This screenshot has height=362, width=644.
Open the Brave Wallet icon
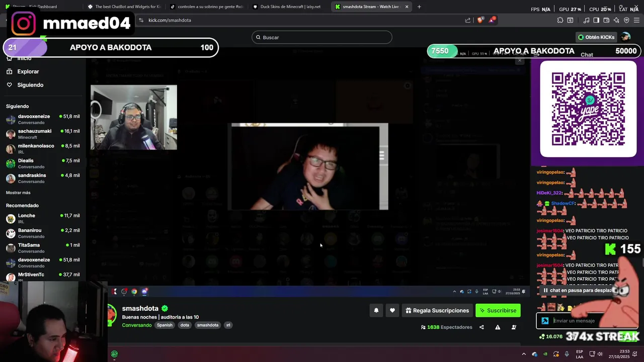606,20
